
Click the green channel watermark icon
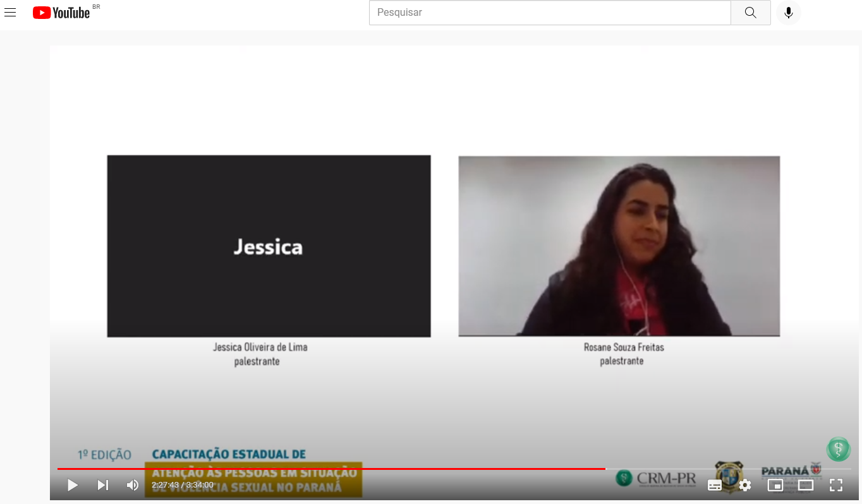tap(838, 449)
